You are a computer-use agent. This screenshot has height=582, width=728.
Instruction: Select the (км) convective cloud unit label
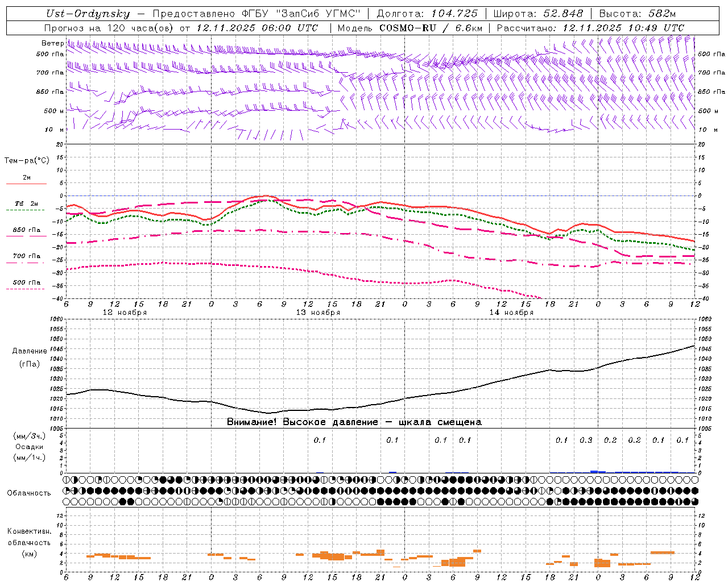click(30, 554)
